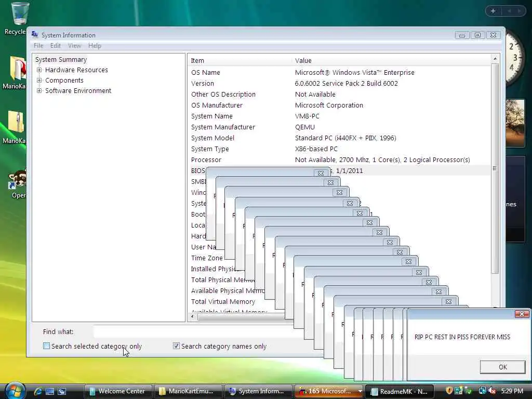Click OK on the RIP PC message box

tap(502, 367)
